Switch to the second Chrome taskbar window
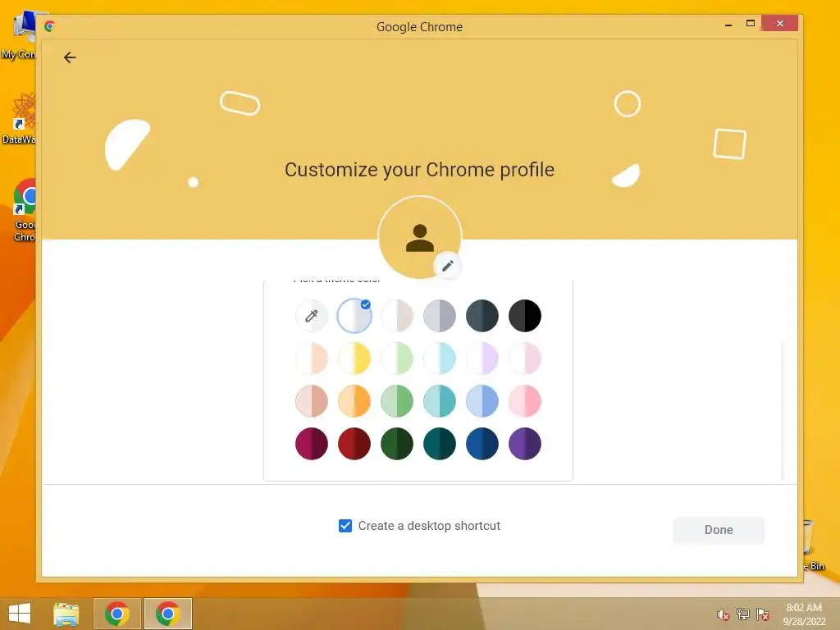840x630 pixels. tap(167, 614)
